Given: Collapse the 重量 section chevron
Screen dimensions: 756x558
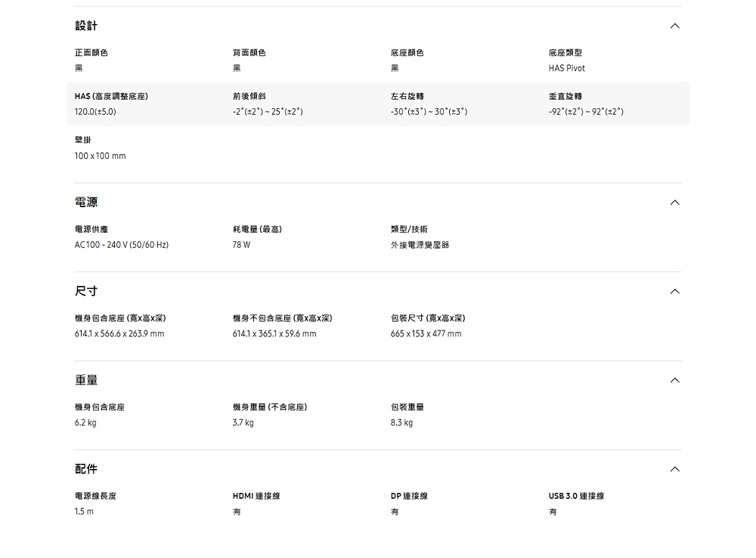Looking at the screenshot, I should pyautogui.click(x=674, y=380).
